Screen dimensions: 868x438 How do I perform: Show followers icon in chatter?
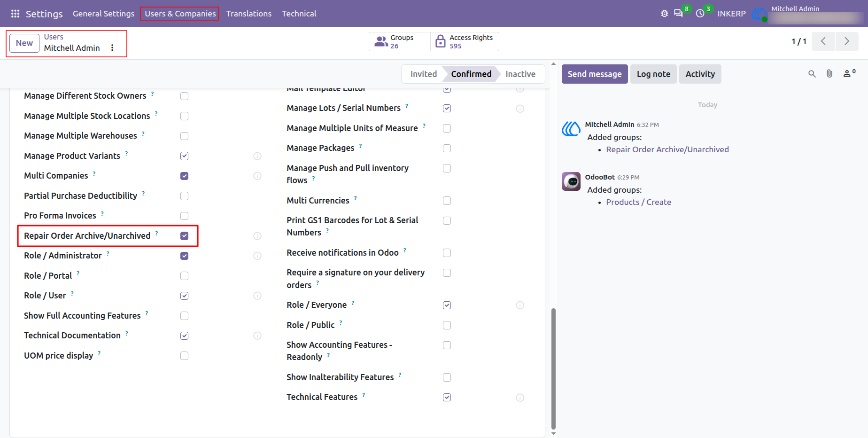[x=849, y=73]
